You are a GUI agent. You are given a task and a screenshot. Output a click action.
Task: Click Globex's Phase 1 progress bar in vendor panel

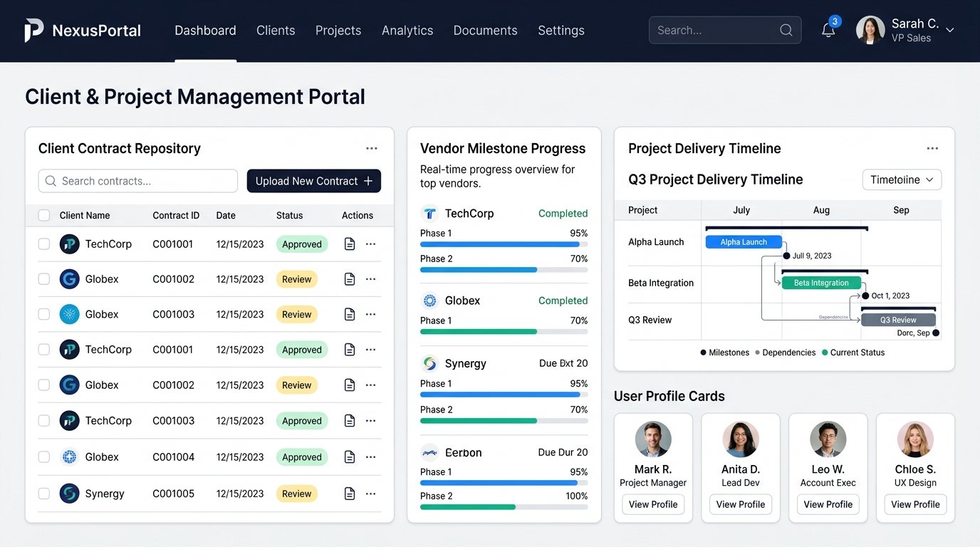[x=504, y=331]
